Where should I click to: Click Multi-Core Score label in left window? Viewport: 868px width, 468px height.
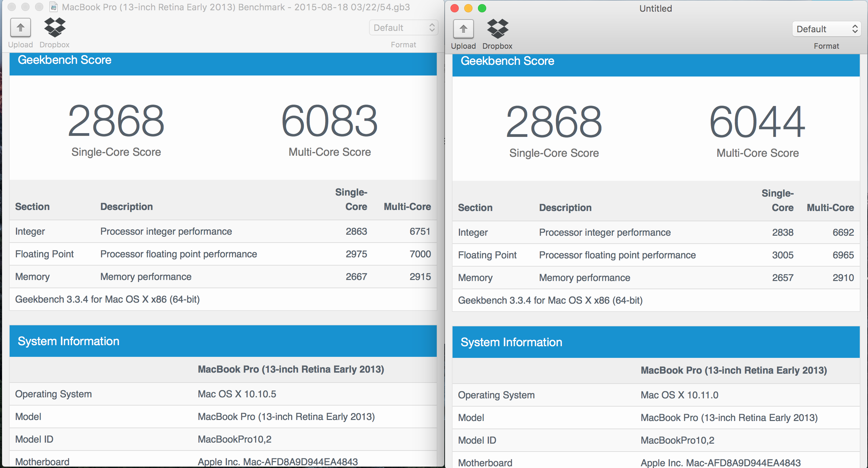330,152
